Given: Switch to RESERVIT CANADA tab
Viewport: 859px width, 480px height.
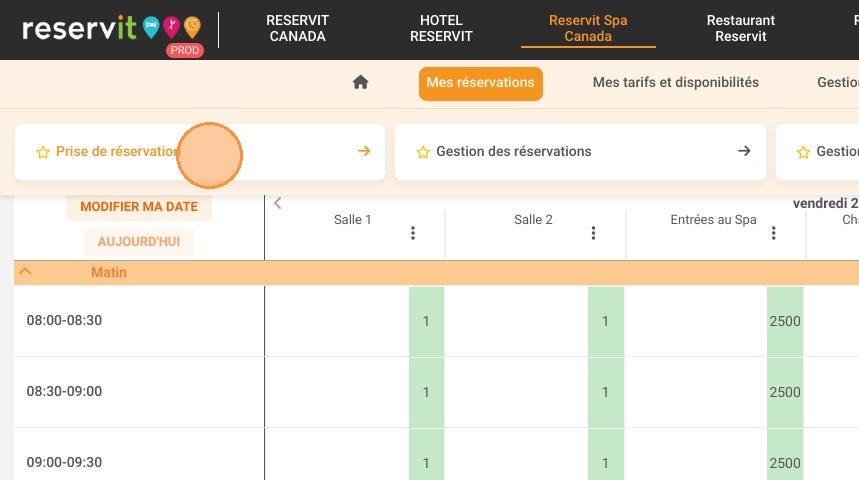Looking at the screenshot, I should coord(297,28).
